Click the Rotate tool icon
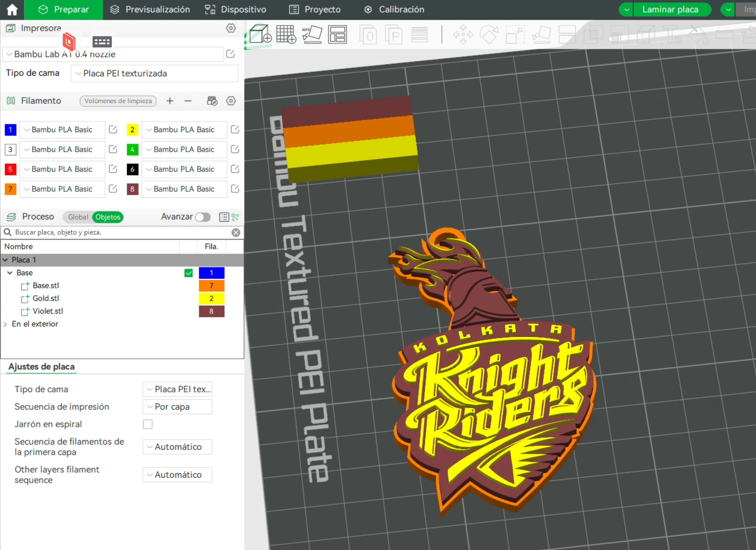756x550 pixels. pyautogui.click(x=489, y=35)
